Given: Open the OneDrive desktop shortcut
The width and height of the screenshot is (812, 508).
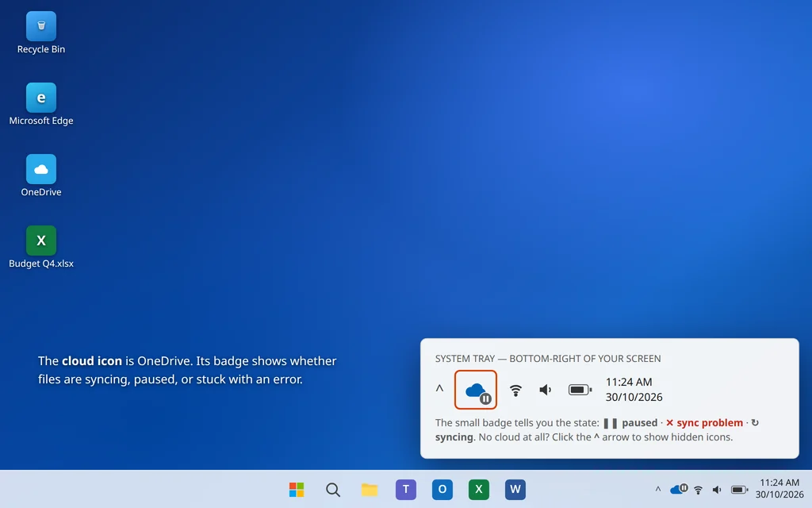Looking at the screenshot, I should pyautogui.click(x=41, y=175).
